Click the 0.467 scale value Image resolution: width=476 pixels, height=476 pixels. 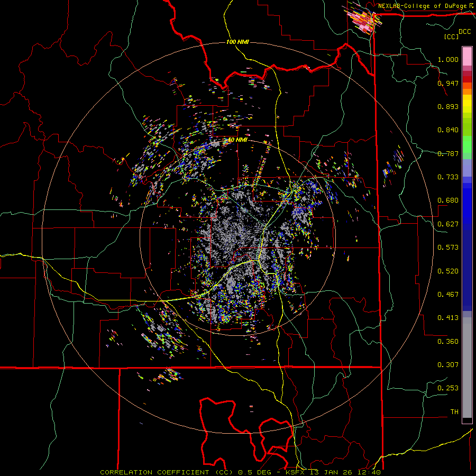448,295
